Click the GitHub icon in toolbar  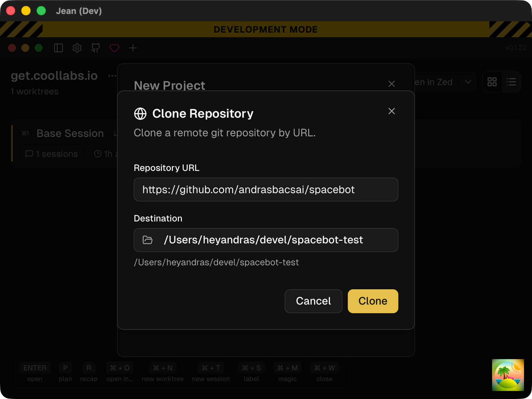coord(96,48)
